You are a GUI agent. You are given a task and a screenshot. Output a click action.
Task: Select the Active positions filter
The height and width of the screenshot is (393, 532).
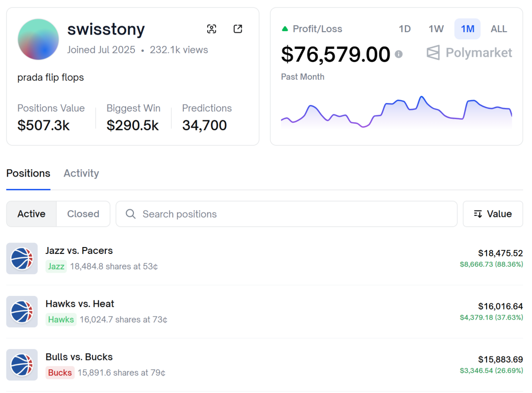coord(32,214)
